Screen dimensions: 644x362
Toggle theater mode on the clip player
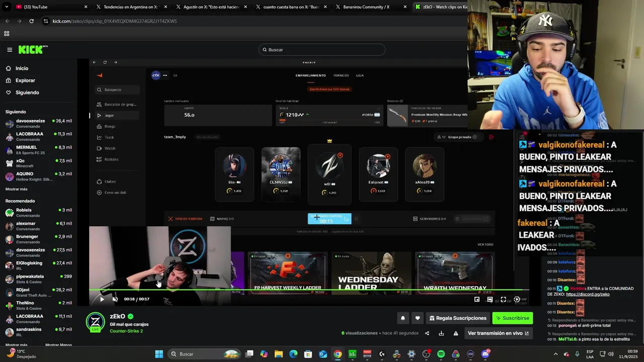click(x=490, y=299)
